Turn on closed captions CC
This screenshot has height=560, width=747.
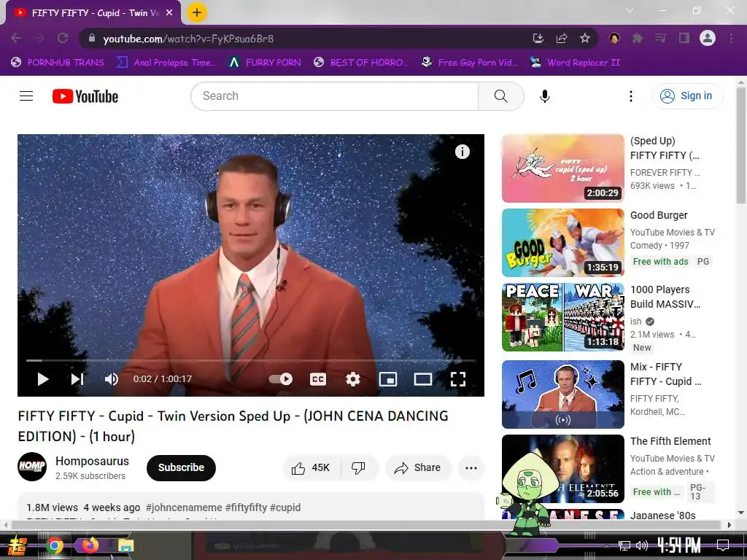(x=318, y=379)
